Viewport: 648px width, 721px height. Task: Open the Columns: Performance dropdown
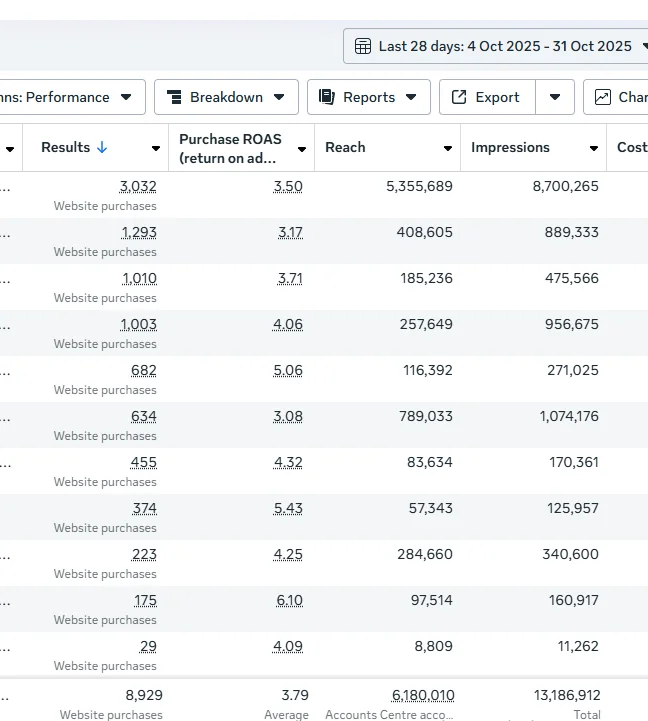coord(72,97)
